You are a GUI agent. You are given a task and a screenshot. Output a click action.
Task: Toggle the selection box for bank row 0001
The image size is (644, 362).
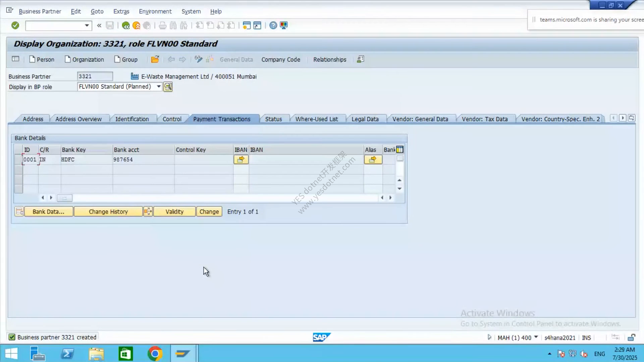tap(18, 160)
